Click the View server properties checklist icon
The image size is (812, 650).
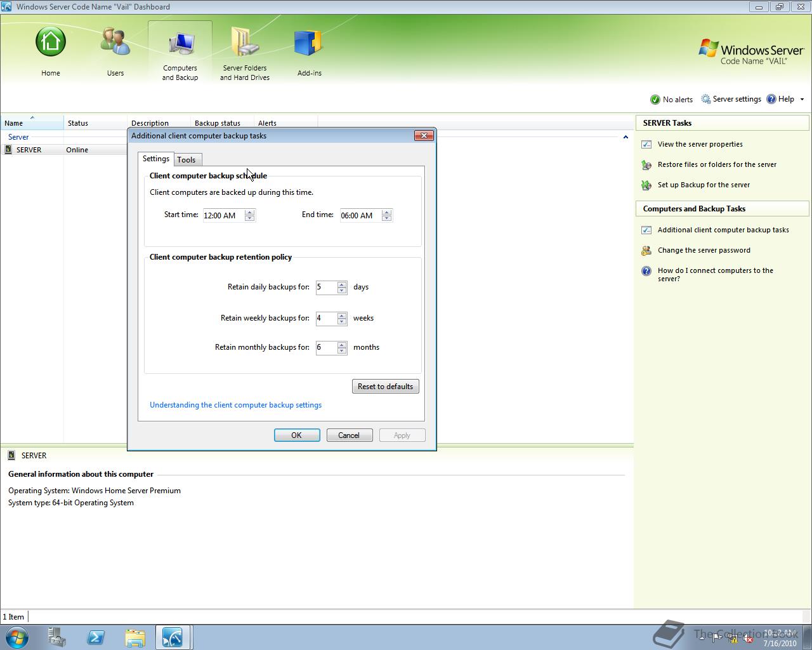click(x=646, y=144)
